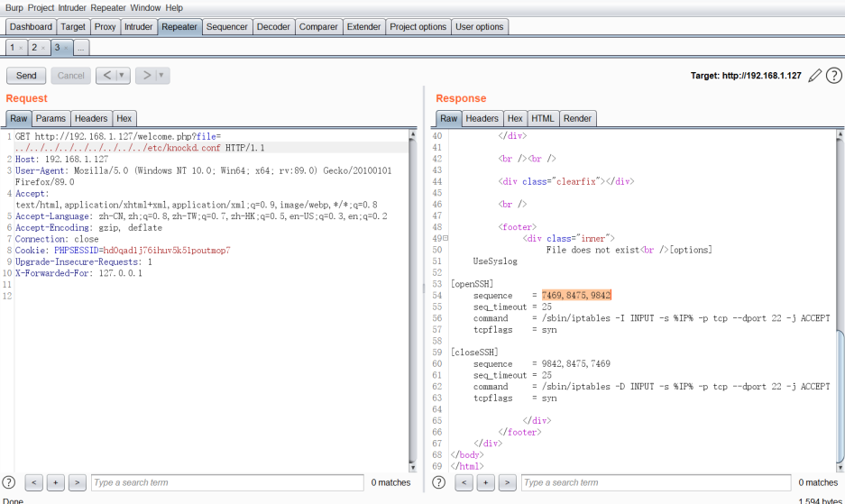This screenshot has width=845, height=504.
Task: Open the Repeater help question-mark icon
Action: [x=833, y=76]
